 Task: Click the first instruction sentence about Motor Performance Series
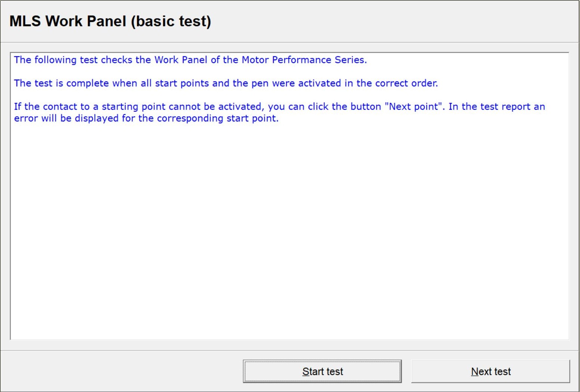click(x=190, y=60)
